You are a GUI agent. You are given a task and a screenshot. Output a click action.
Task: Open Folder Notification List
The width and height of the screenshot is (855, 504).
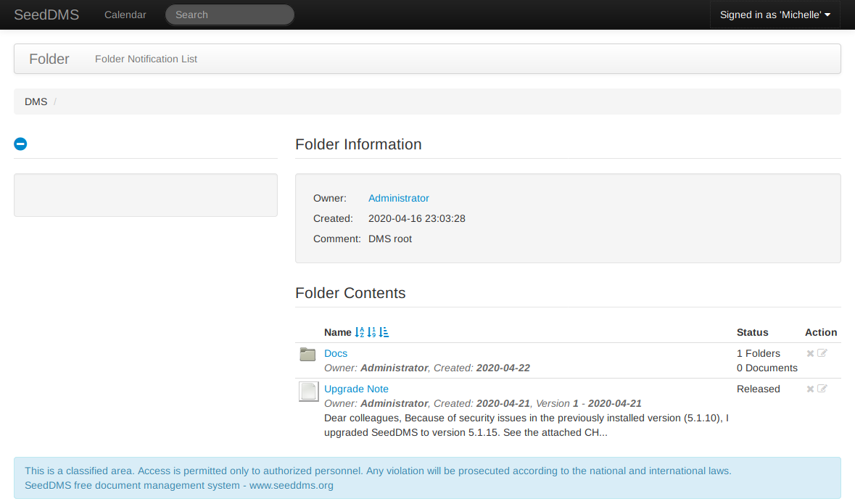146,59
